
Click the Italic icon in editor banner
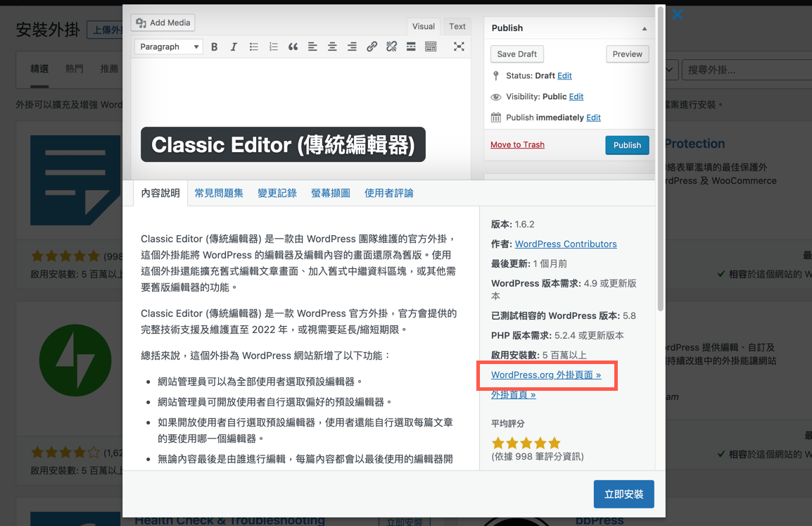234,46
